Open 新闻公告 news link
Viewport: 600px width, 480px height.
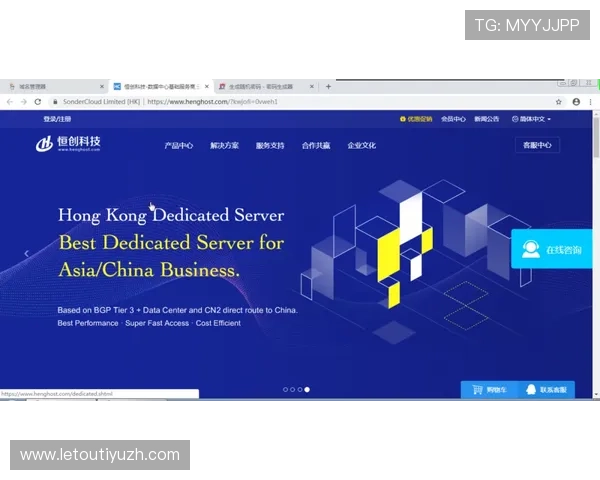click(x=487, y=119)
